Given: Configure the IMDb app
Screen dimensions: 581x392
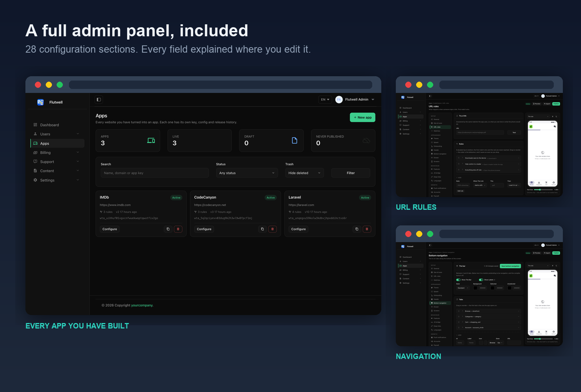Looking at the screenshot, I should coord(110,229).
